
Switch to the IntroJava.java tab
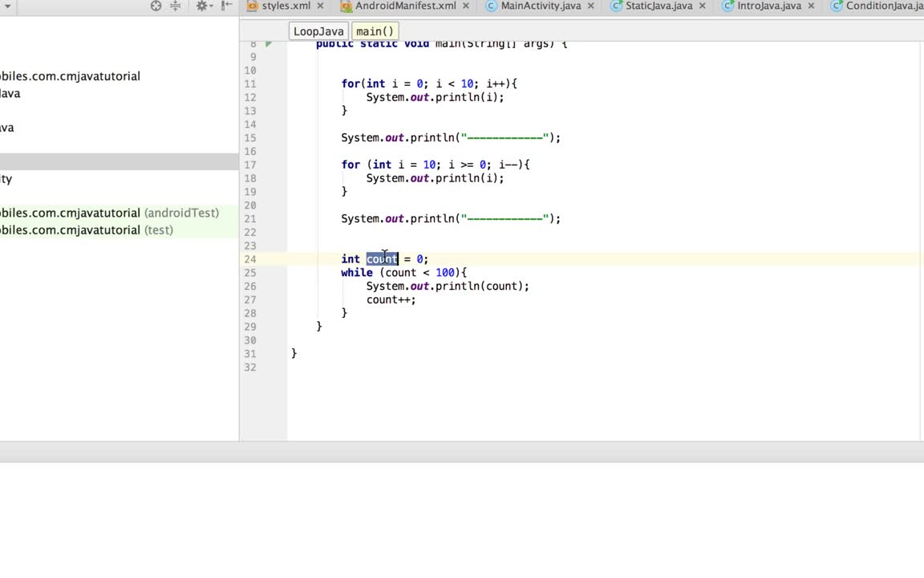click(x=769, y=6)
